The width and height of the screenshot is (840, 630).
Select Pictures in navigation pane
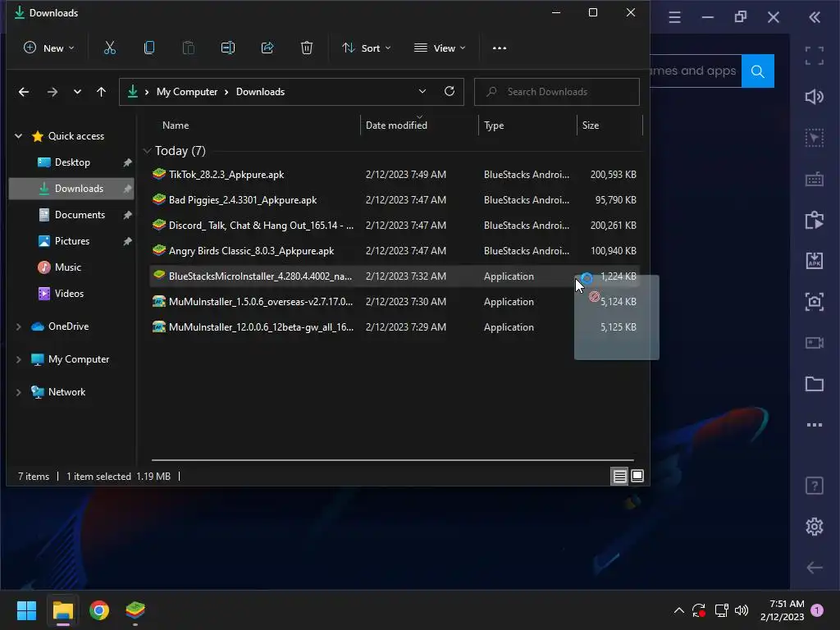[x=72, y=241]
